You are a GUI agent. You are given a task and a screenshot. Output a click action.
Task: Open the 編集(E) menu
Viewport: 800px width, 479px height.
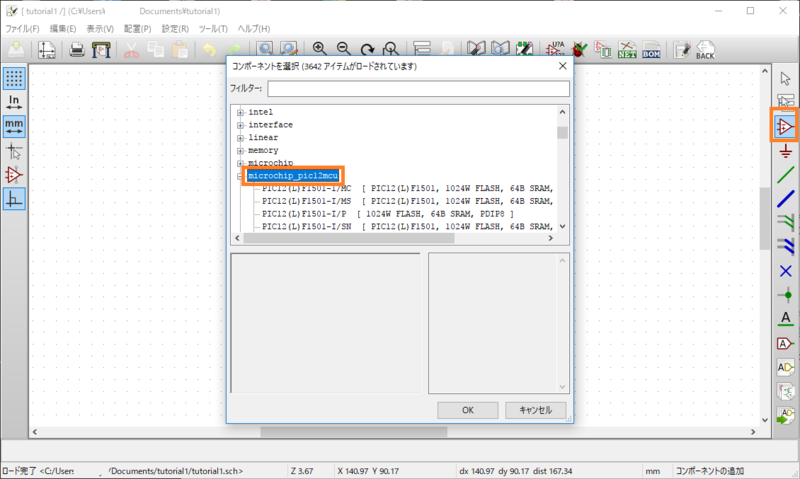pos(63,29)
